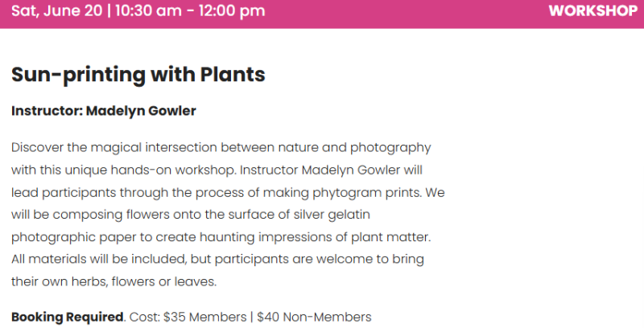
Task: Click 'haunting impressions of plant matter' phrase
Action: click(316, 237)
